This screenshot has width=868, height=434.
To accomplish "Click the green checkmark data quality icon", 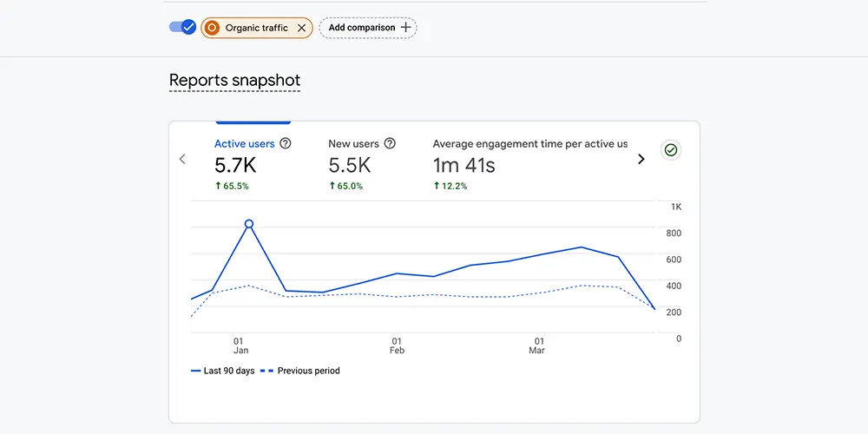I will pos(670,150).
